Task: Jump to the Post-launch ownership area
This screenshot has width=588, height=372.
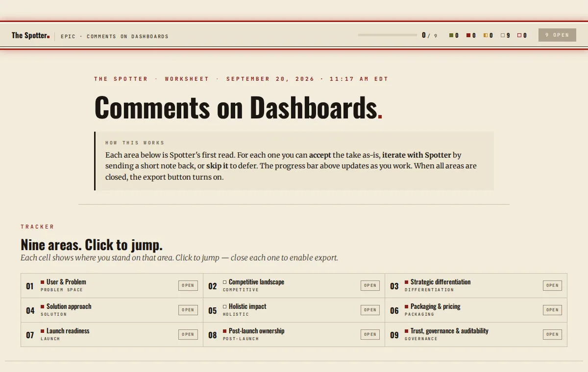Action: click(x=294, y=335)
